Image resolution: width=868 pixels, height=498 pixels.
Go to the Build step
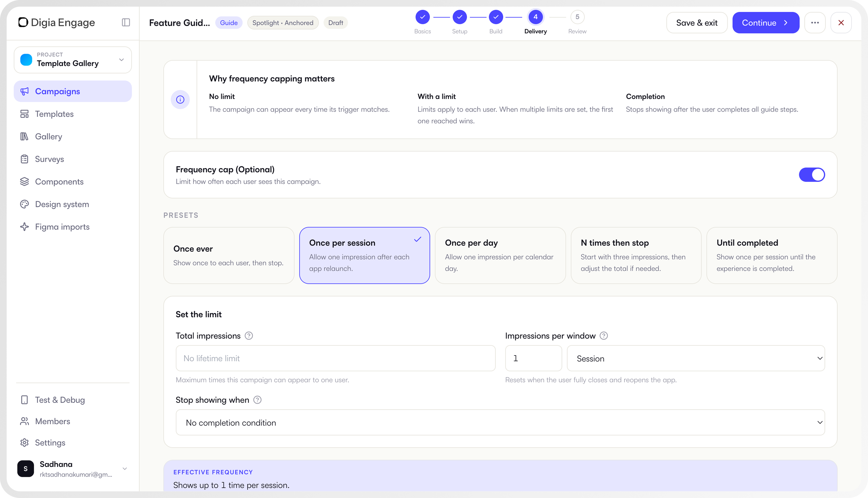[x=496, y=22]
